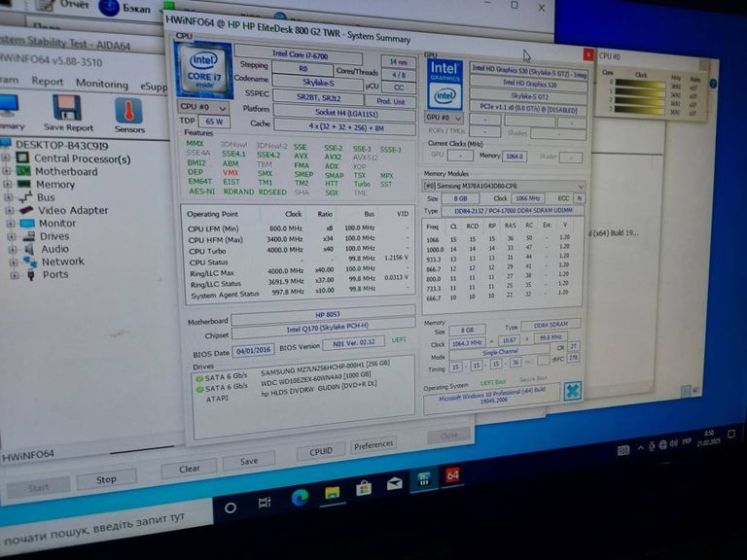Expand the Central Processor(s) node
The image size is (747, 560).
(6, 157)
